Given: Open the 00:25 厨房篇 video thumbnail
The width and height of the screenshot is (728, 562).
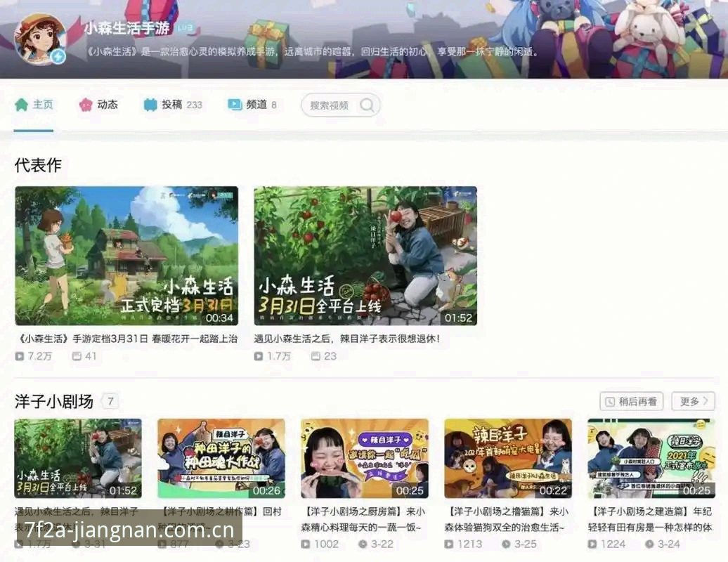Looking at the screenshot, I should coord(365,459).
